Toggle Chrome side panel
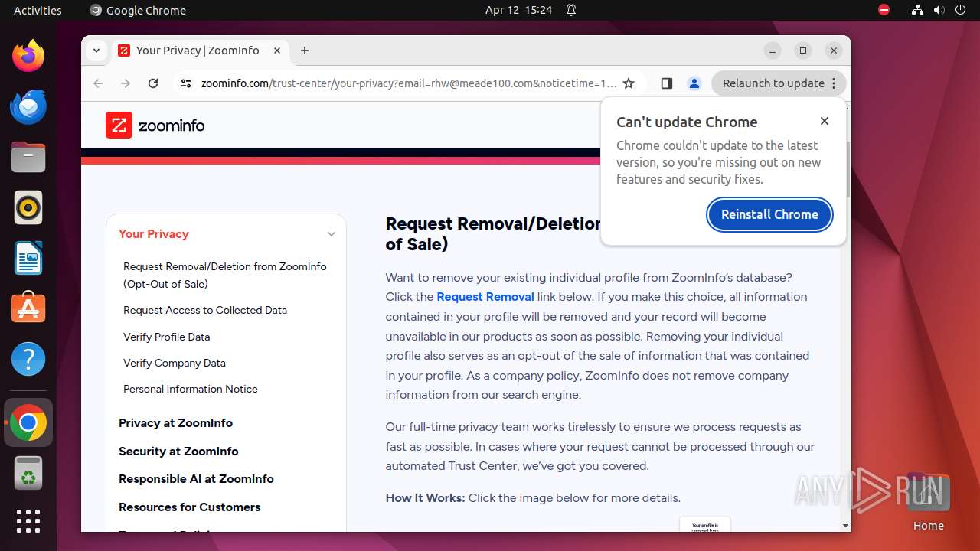Screen dimensions: 980x551 [x=666, y=83]
